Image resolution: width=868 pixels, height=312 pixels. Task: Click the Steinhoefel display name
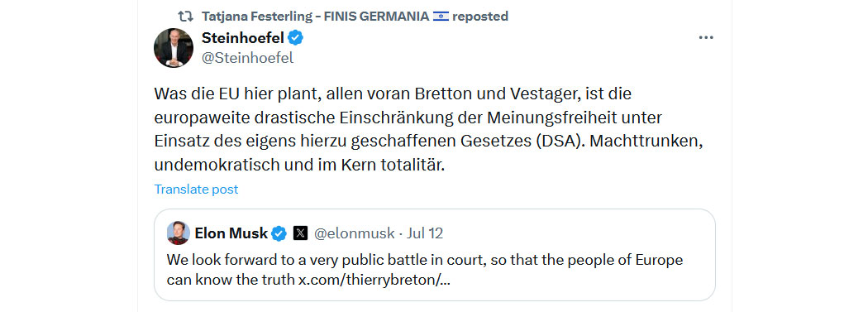(243, 38)
